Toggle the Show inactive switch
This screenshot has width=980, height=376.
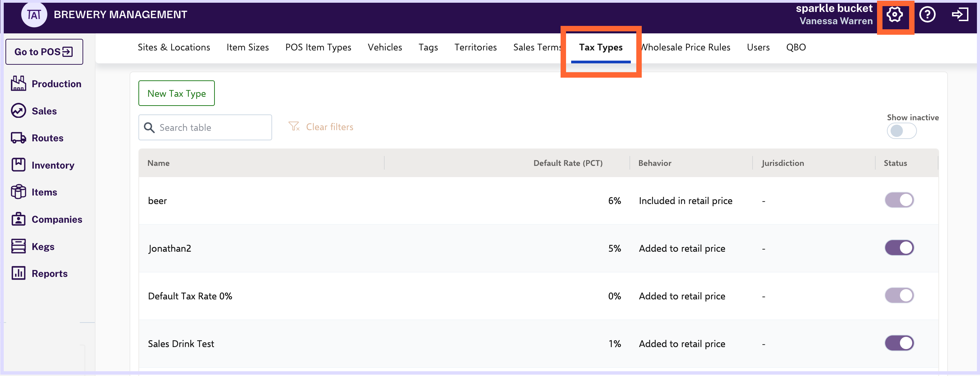tap(901, 131)
